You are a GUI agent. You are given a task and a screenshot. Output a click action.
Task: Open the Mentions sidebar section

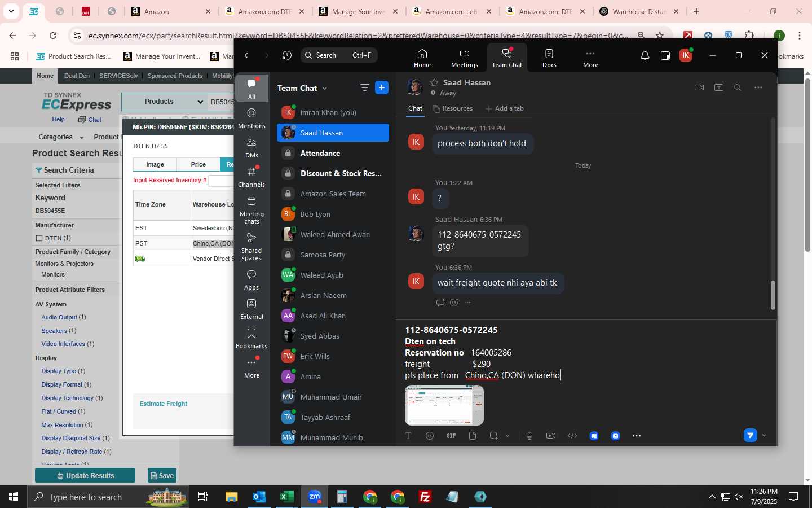(251, 118)
